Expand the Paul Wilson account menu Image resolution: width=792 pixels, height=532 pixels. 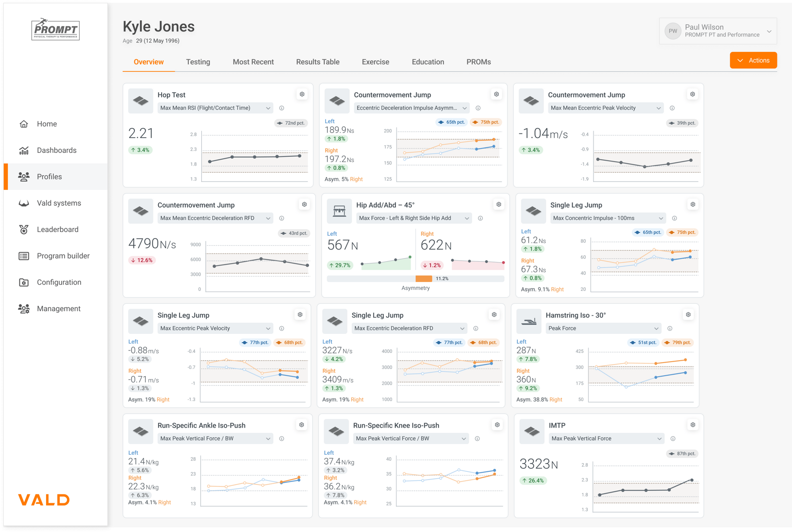pyautogui.click(x=718, y=31)
